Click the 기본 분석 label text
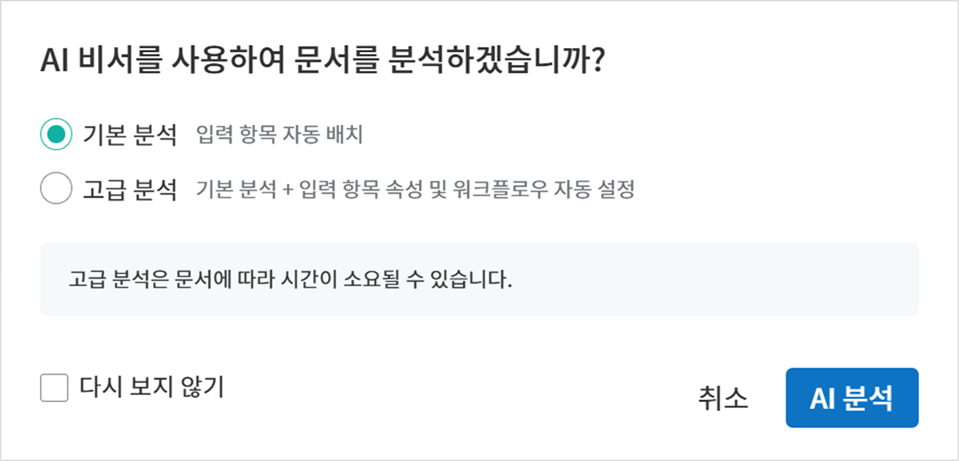 point(130,134)
